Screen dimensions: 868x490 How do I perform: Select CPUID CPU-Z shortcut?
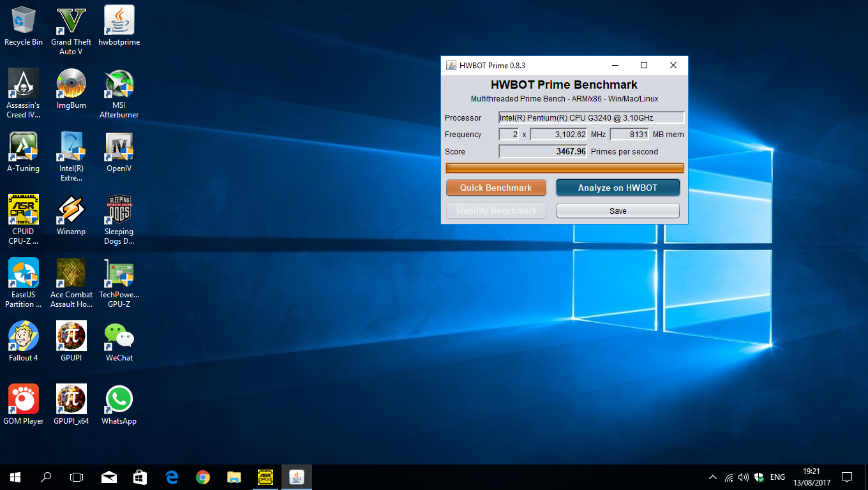click(24, 220)
